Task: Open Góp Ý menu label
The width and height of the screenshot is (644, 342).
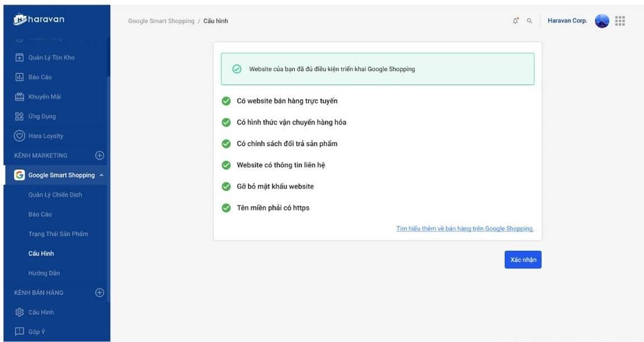Action: 36,332
